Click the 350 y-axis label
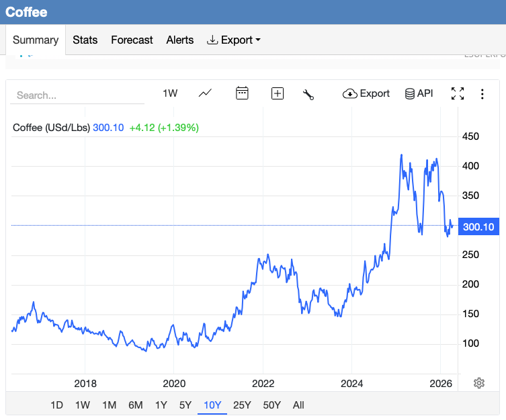The image size is (506, 420). (470, 196)
